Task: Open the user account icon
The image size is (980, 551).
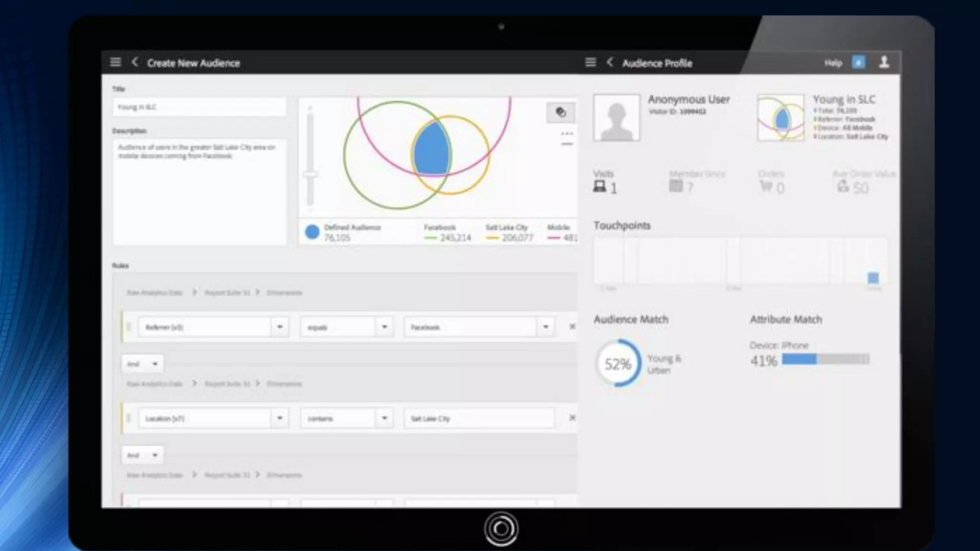Action: [884, 62]
